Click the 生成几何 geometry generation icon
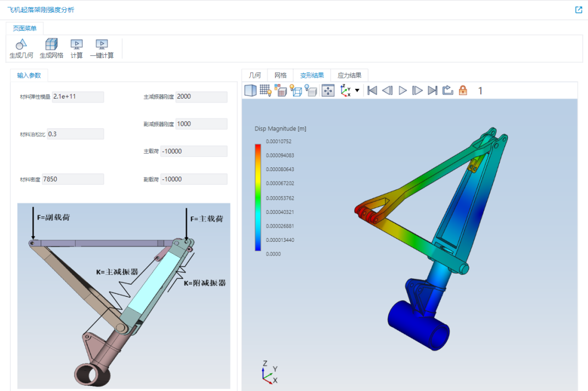Screen dimensions: 588x391 click(x=21, y=49)
